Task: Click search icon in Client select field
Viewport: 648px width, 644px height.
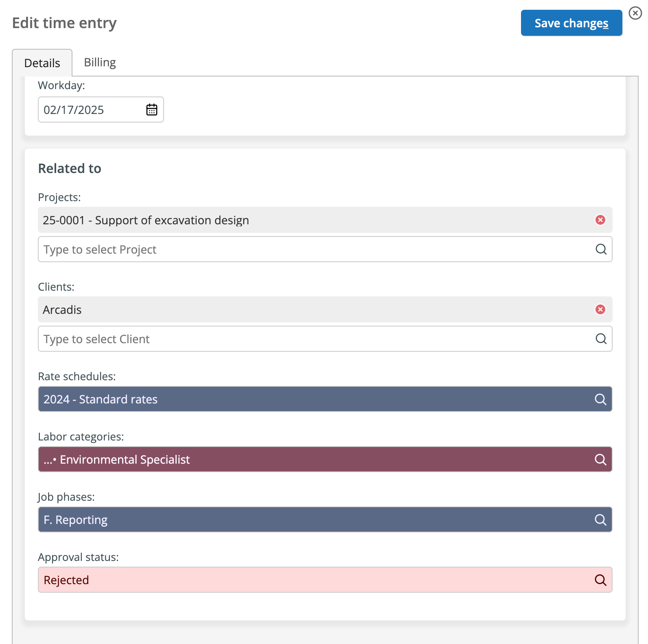Action: click(x=601, y=339)
